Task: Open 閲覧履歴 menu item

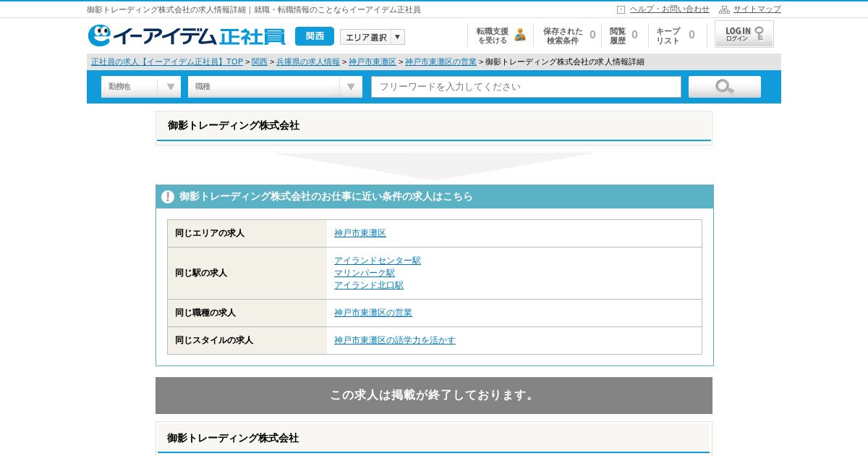Action: point(624,35)
